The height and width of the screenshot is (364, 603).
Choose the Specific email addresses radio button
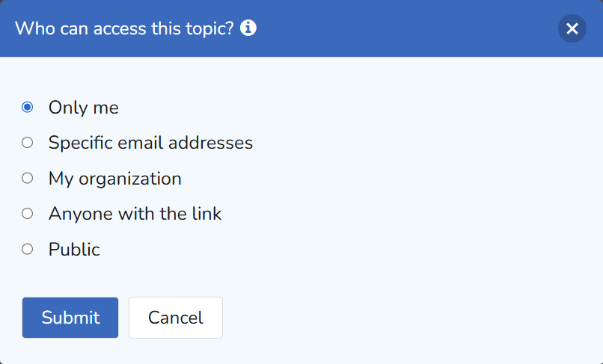pos(27,143)
